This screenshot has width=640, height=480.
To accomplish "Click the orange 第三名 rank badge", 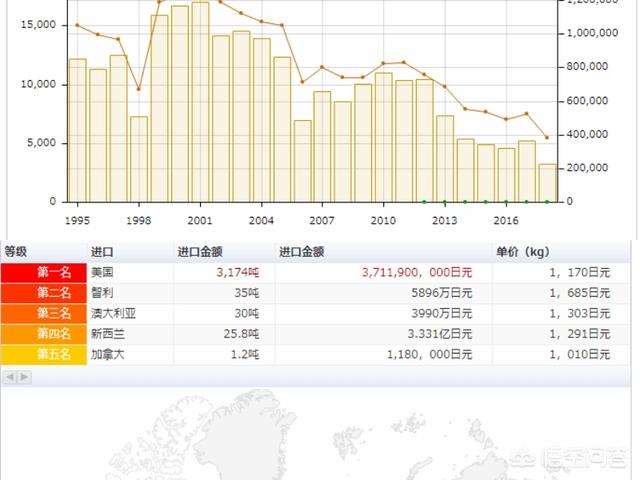I will click(44, 313).
